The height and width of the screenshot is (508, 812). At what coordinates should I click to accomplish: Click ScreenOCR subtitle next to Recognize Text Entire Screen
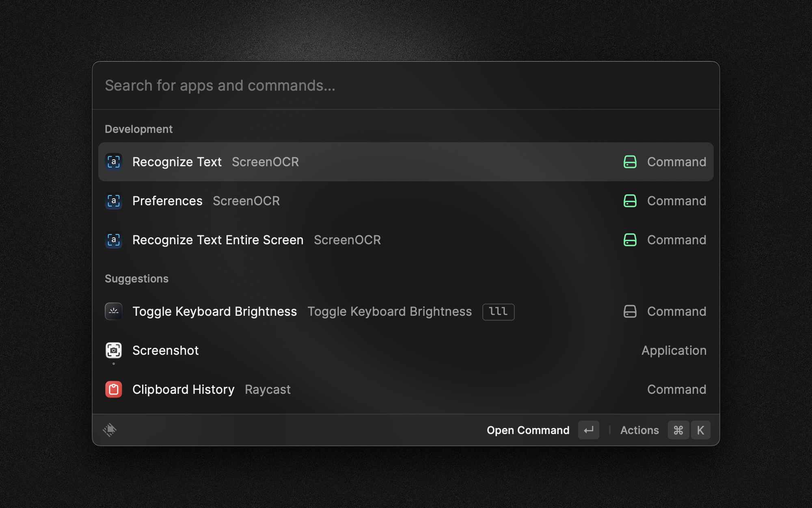[x=347, y=240]
